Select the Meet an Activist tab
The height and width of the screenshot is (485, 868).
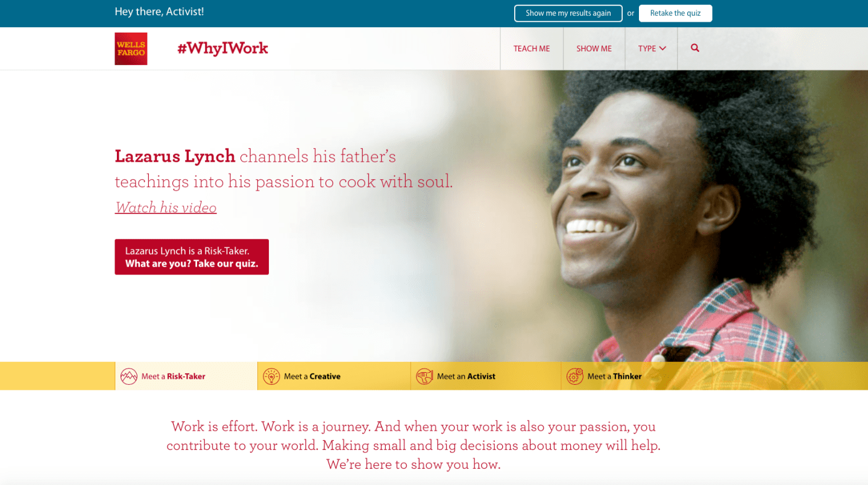[486, 376]
